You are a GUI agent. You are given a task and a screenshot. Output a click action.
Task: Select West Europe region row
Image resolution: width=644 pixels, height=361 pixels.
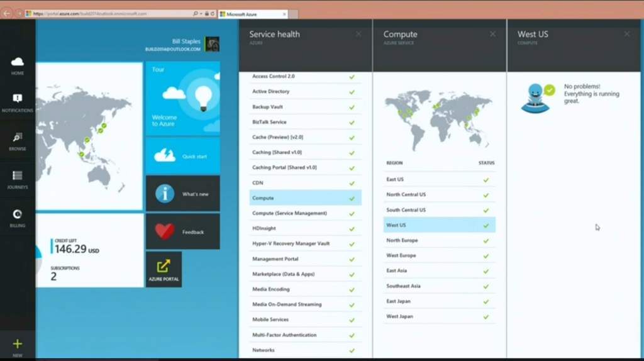coord(439,255)
